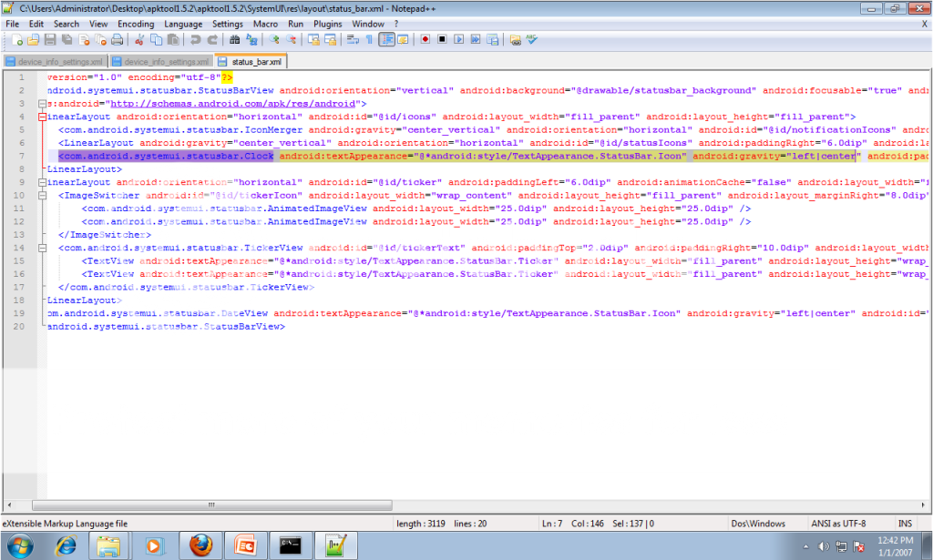Click the Zoom in toolbar icon
This screenshot has height=560, width=933.
point(274,40)
